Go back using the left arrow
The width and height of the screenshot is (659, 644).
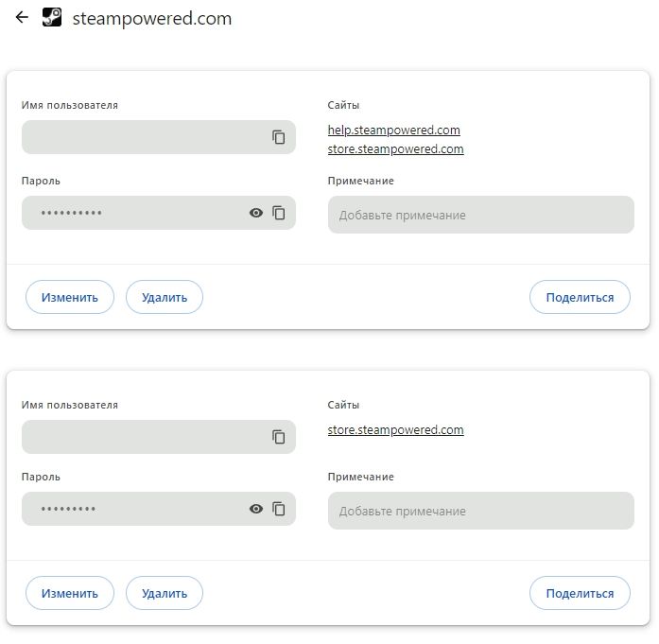[x=22, y=17]
